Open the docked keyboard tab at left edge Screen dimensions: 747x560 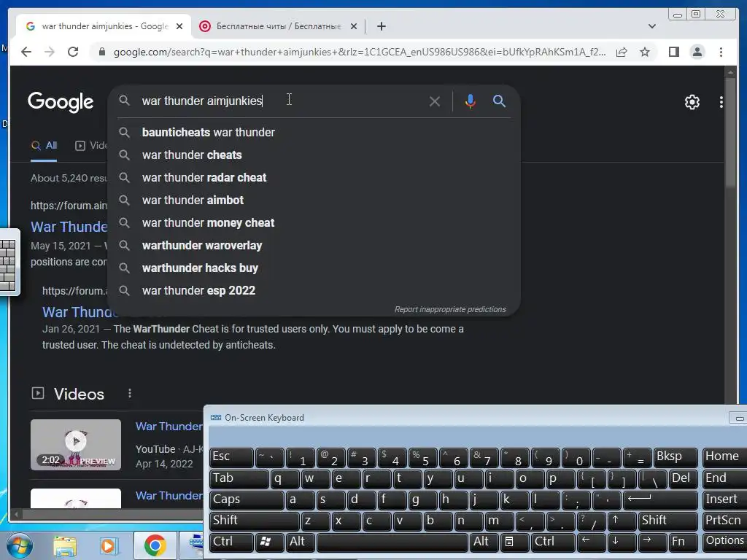click(x=9, y=262)
